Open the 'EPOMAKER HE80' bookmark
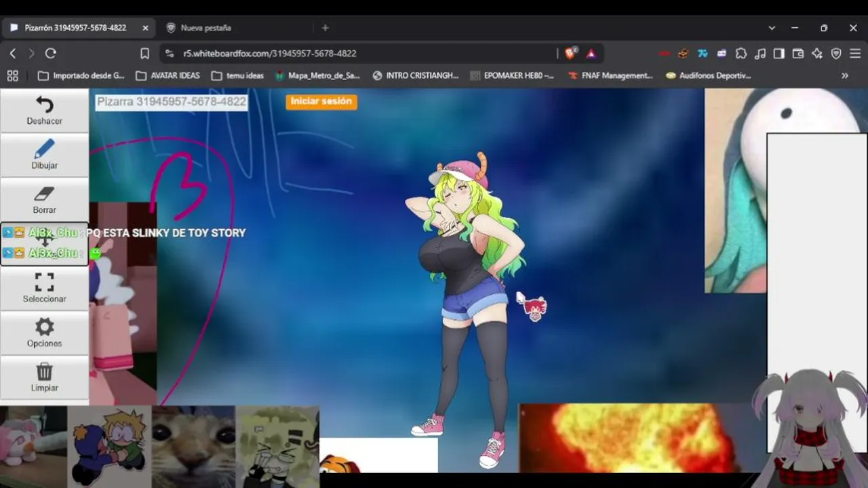Viewport: 868px width, 488px height. (x=512, y=76)
